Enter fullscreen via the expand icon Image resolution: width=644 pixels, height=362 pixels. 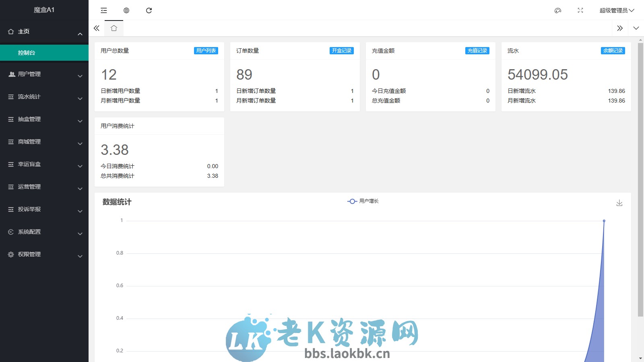[x=580, y=11]
